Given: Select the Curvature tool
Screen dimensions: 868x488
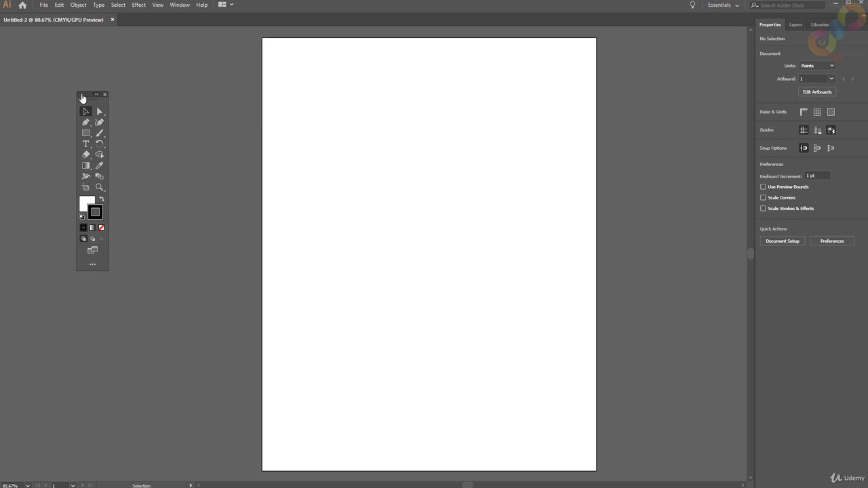Looking at the screenshot, I should (99, 122).
